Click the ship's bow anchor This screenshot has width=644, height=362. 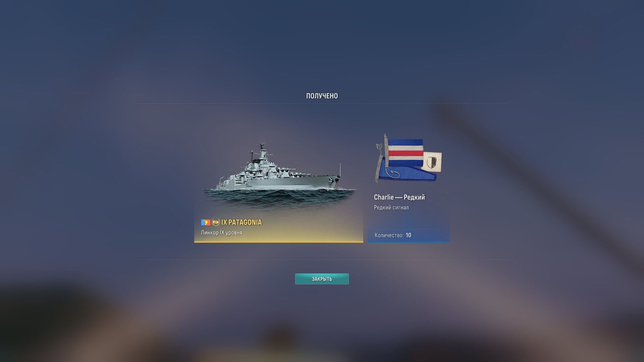[x=331, y=180]
